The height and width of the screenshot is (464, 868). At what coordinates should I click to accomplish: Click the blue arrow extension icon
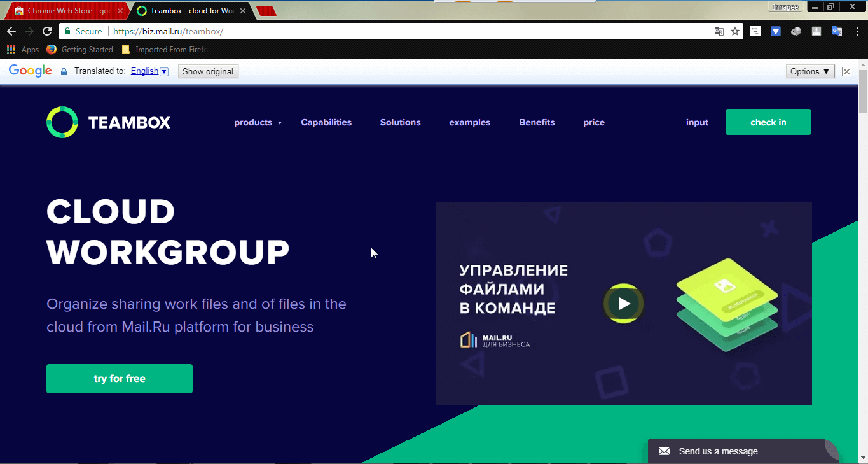click(775, 31)
